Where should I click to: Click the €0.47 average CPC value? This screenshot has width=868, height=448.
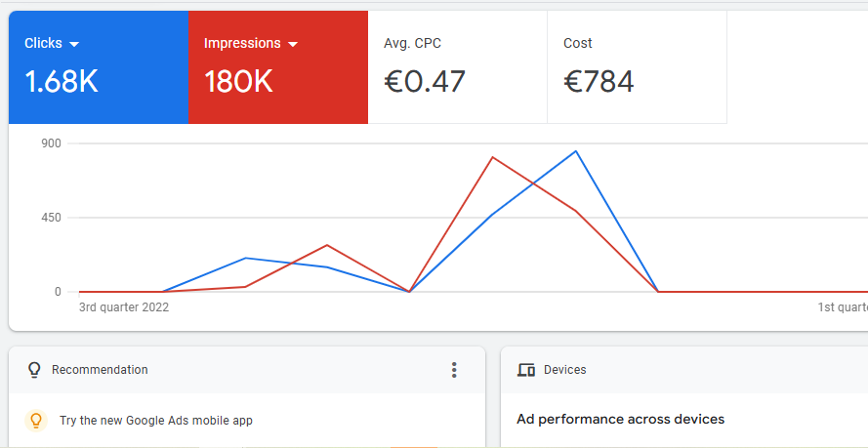click(x=425, y=81)
